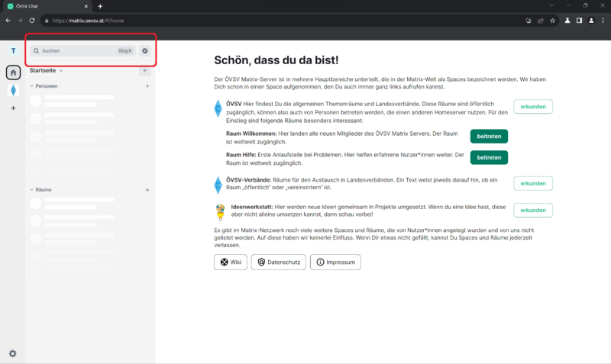Screen dimensions: 611x364
Task: Open the browser profile icon
Action: coord(591,21)
